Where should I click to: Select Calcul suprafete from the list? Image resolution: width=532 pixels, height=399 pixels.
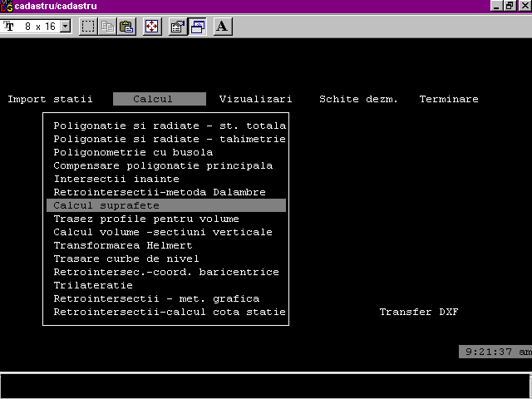106,205
